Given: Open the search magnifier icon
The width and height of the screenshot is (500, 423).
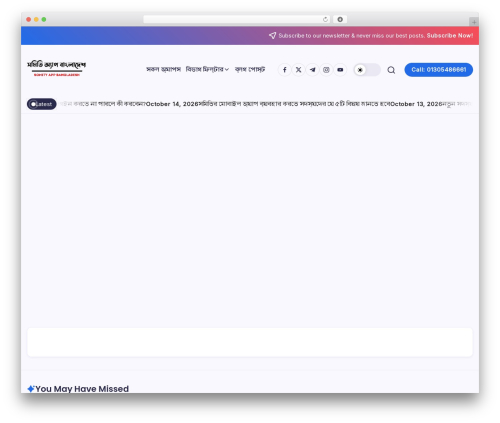Looking at the screenshot, I should [x=391, y=70].
